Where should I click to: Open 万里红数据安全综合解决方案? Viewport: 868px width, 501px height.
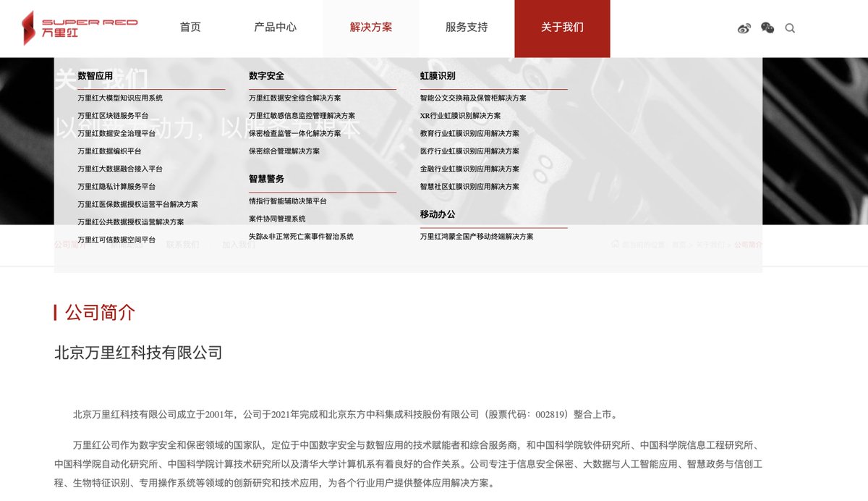pos(295,98)
